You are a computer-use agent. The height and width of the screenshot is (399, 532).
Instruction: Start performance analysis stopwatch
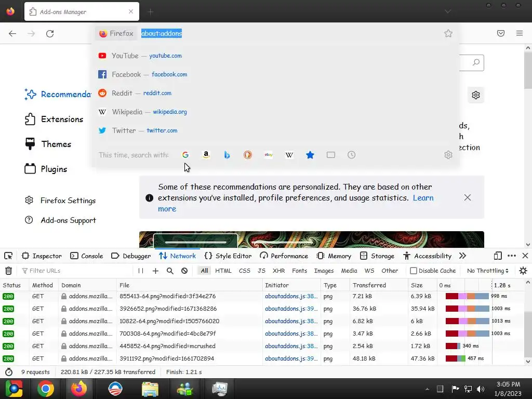tap(9, 372)
